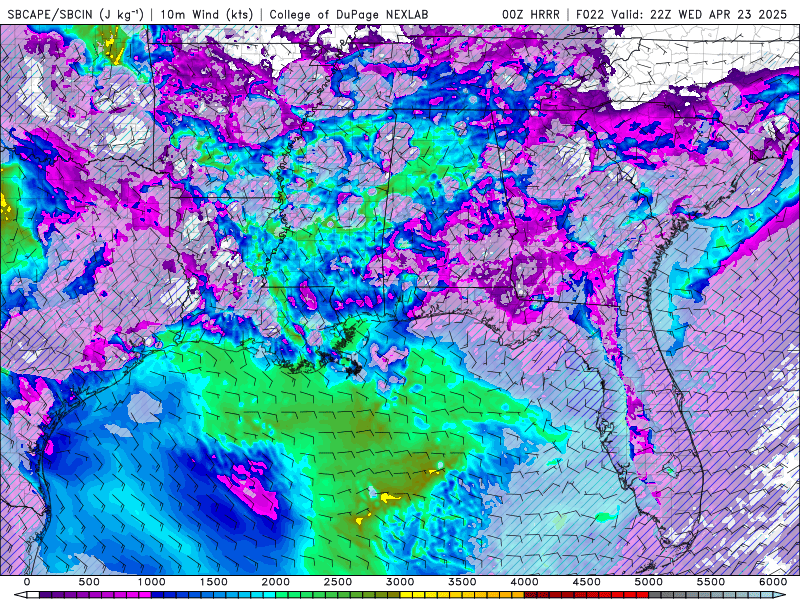
Task: Click the 0 colorbar label
Action: [27, 582]
